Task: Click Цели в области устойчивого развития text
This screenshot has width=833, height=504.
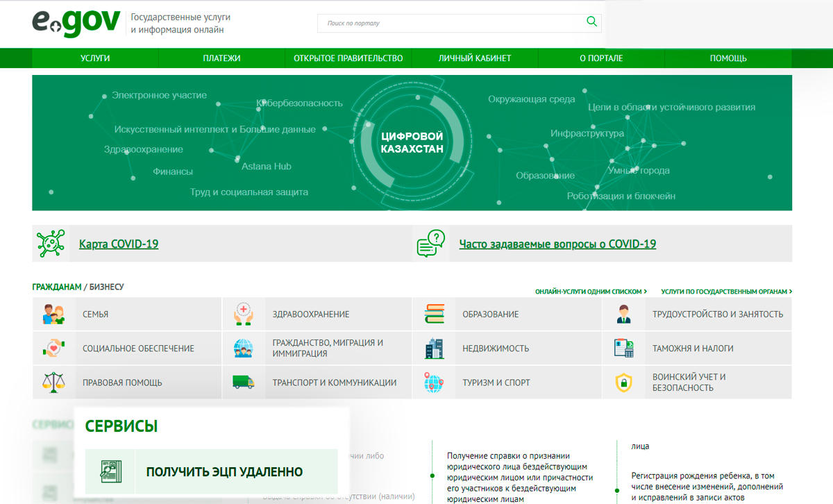Action: 671,107
